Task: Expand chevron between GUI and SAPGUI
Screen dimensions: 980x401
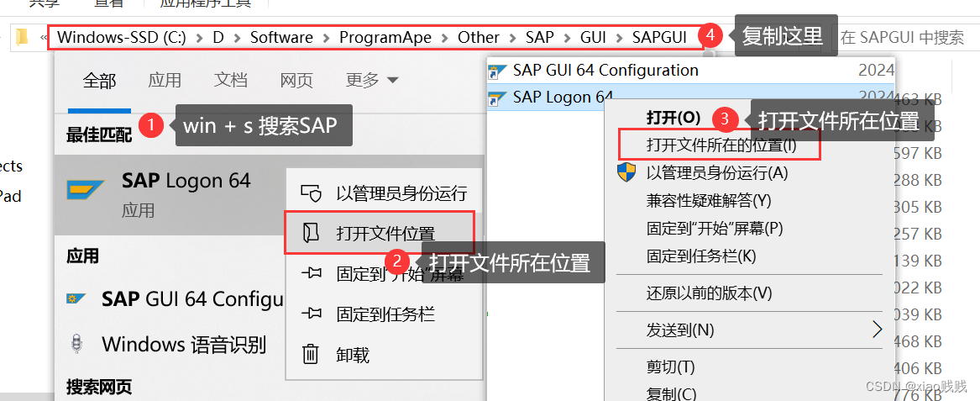Action: coord(620,38)
